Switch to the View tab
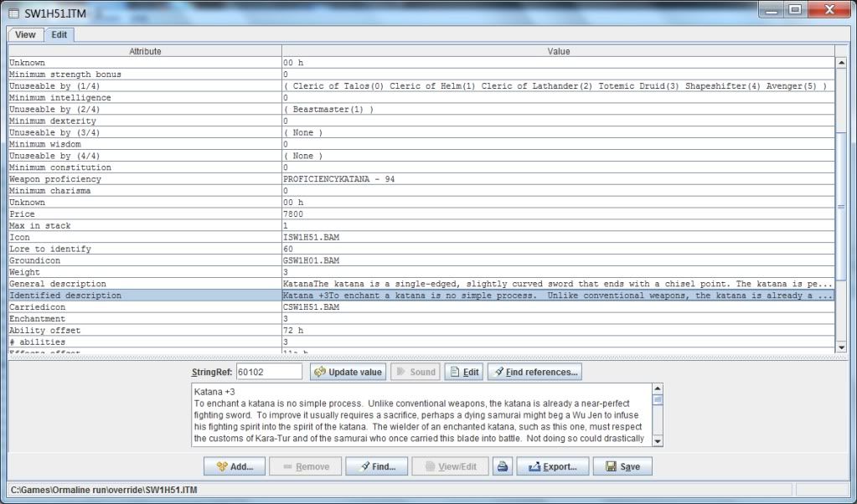857x504 pixels. pyautogui.click(x=25, y=34)
